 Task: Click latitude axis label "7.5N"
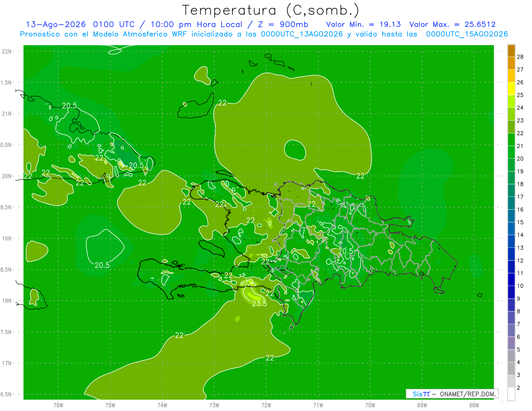coord(7,332)
